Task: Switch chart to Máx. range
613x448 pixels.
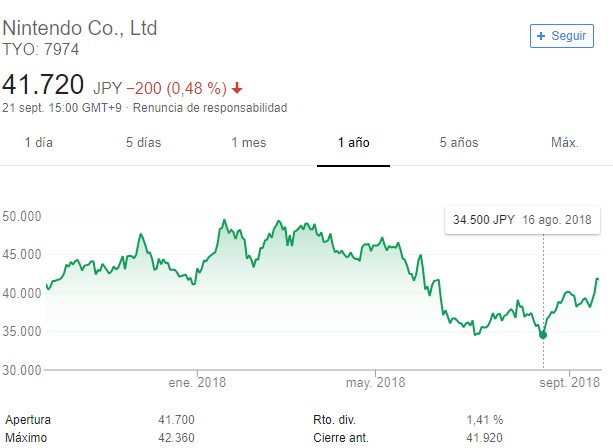Action: coord(565,143)
